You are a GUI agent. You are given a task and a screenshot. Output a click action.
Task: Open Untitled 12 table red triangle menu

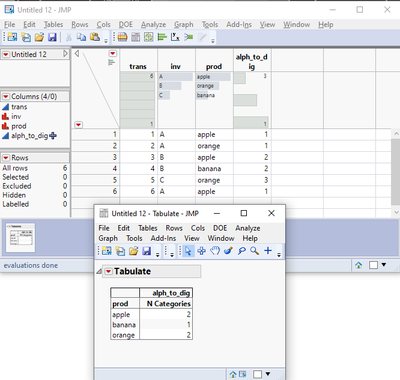point(6,54)
